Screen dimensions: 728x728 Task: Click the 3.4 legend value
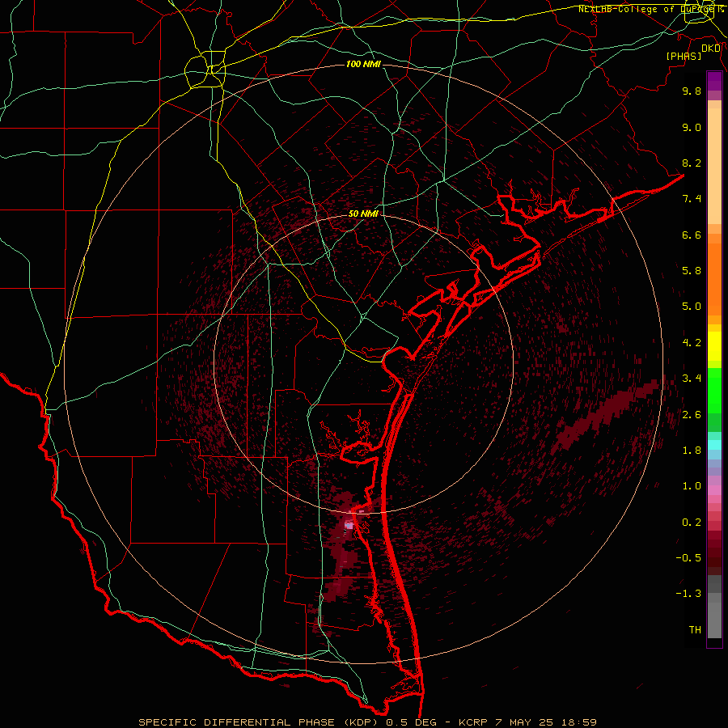(692, 379)
